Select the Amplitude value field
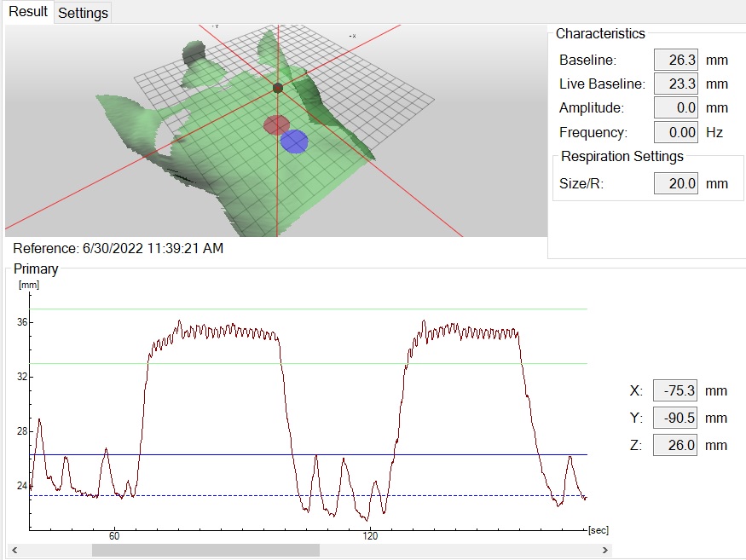This screenshot has width=746, height=560. click(x=675, y=108)
